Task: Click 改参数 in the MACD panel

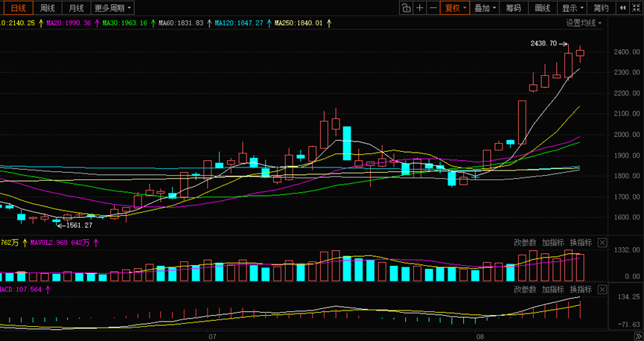Action: 525,290
